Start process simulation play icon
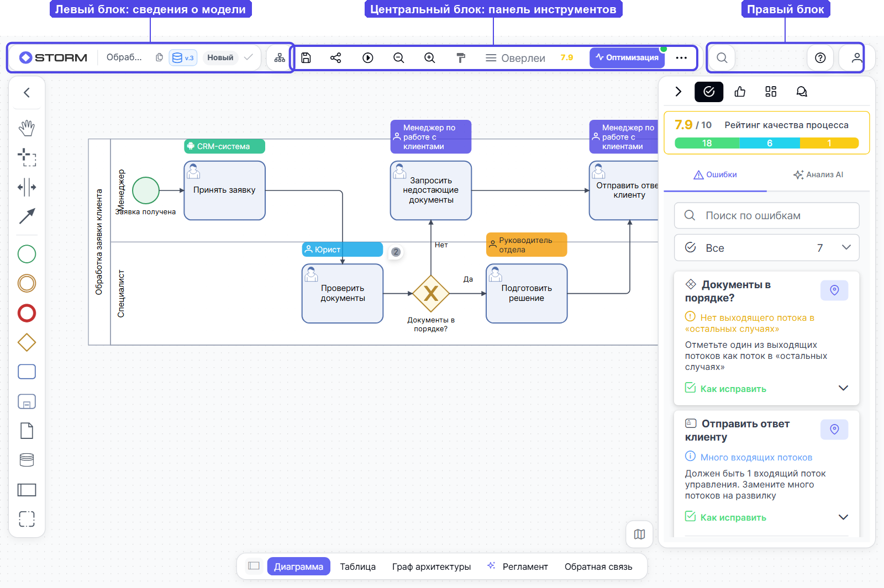This screenshot has height=588, width=884. (x=368, y=58)
